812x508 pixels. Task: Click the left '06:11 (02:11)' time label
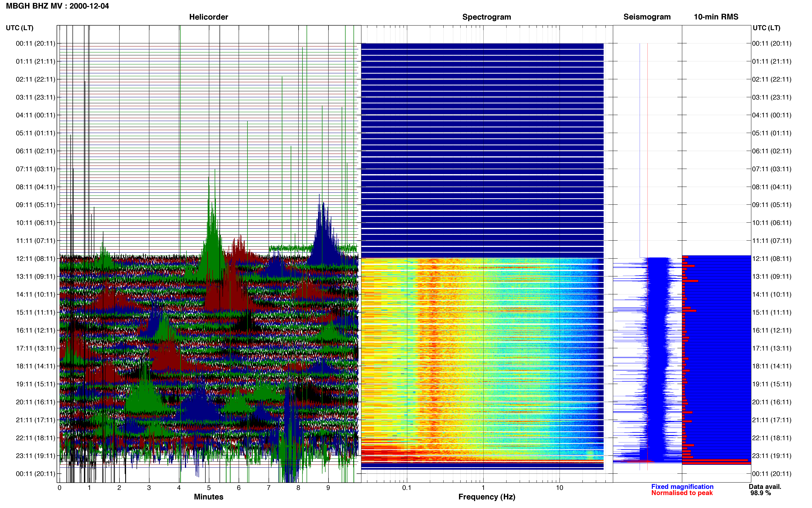[x=36, y=151]
